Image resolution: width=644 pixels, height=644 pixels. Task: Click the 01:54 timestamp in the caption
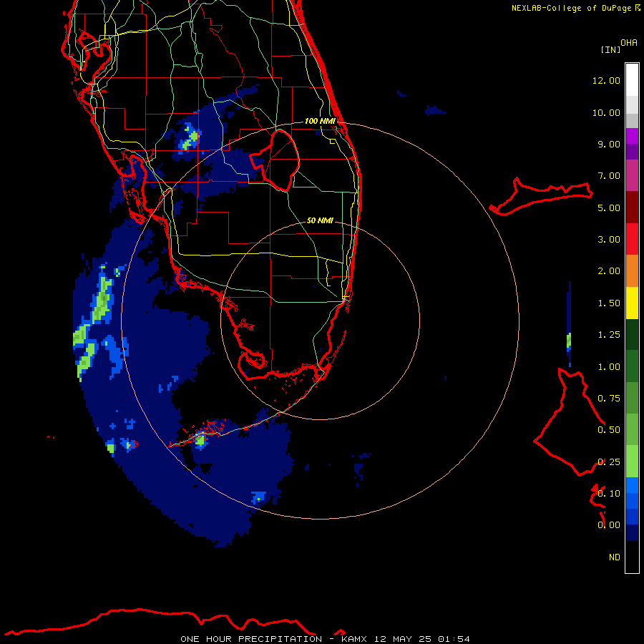(454, 639)
